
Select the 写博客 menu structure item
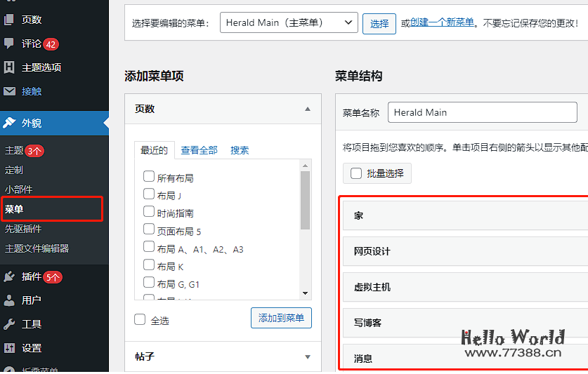[465, 323]
